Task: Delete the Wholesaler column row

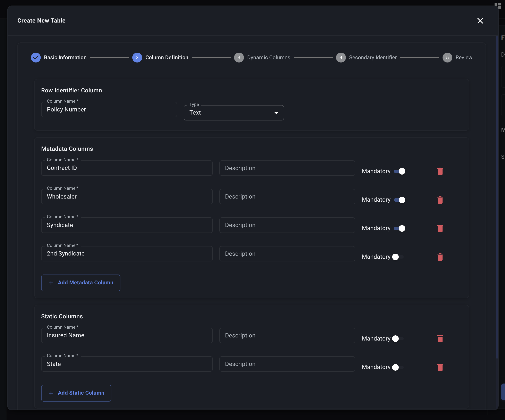Action: point(440,200)
